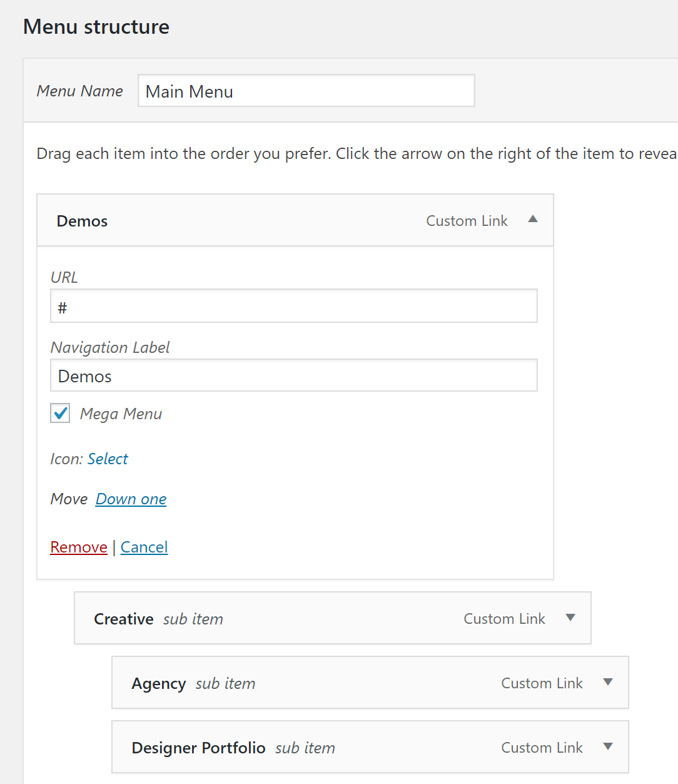The image size is (678, 784).
Task: Select the Agency sub item bar
Action: coord(370,683)
